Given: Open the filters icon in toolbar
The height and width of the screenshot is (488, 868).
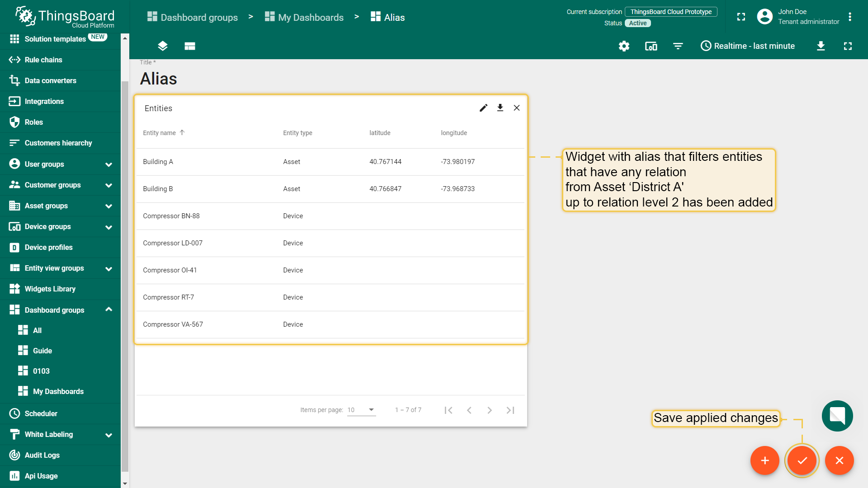Looking at the screenshot, I should click(x=678, y=46).
